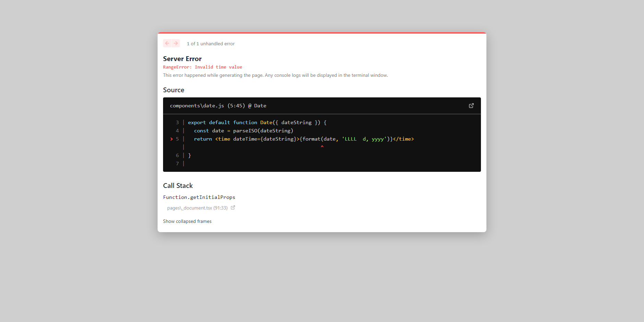
Task: Click the components\date.js source header
Action: click(x=218, y=106)
